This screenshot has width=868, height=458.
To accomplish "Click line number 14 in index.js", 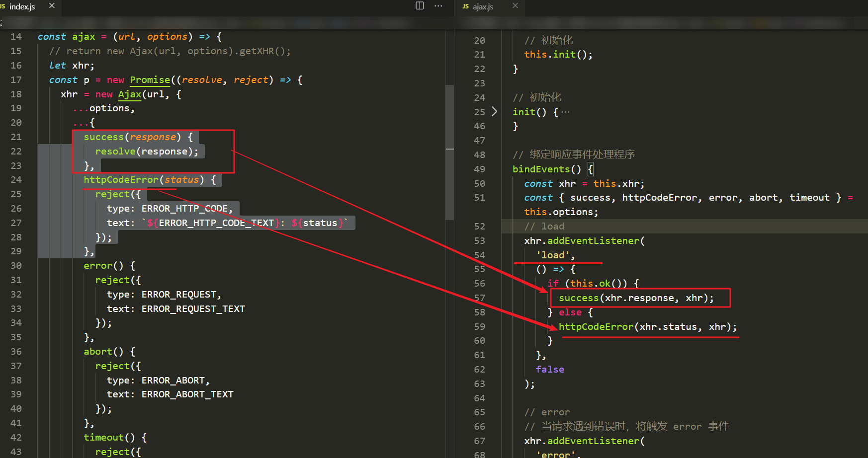I will [16, 37].
